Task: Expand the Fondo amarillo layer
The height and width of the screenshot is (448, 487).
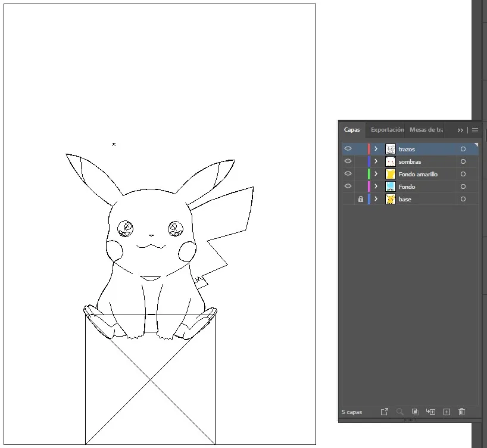Action: pos(376,174)
